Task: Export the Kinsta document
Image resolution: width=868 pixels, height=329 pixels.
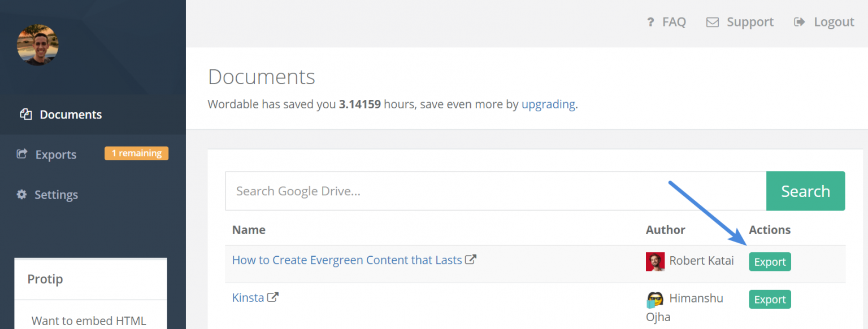Action: click(x=770, y=299)
